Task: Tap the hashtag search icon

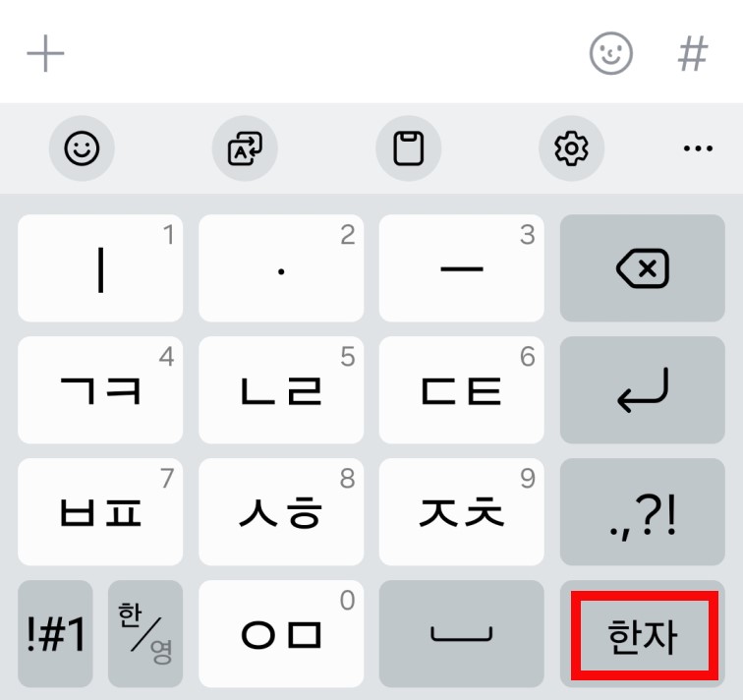Action: 693,53
